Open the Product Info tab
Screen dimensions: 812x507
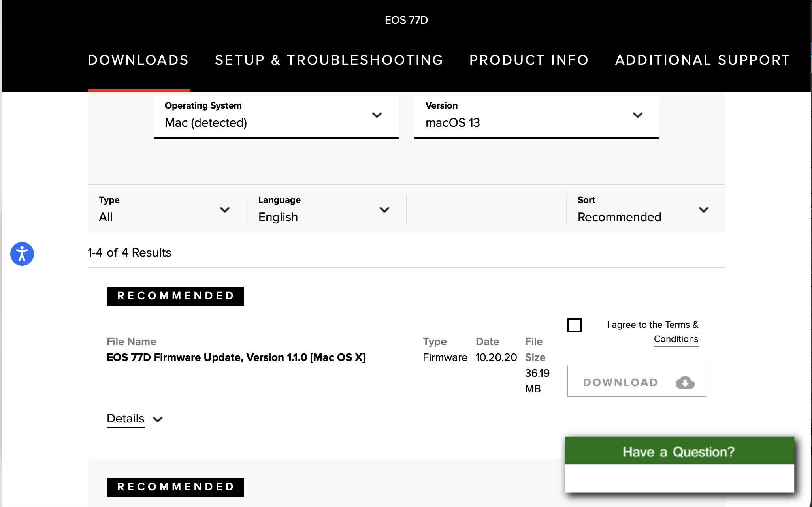click(529, 60)
